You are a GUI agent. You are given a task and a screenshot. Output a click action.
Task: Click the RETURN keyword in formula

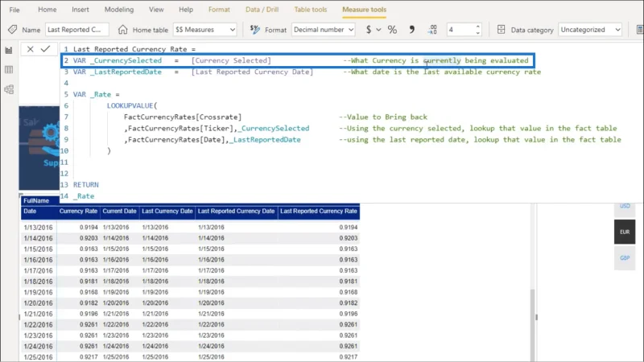86,185
